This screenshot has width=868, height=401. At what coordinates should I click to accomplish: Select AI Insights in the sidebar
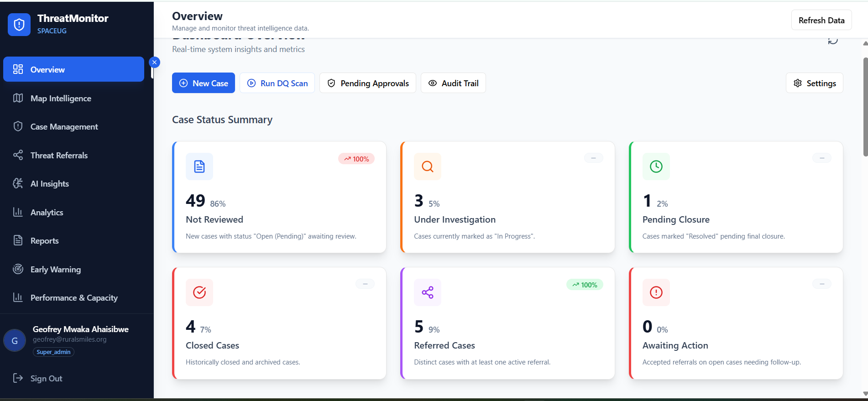tap(49, 184)
